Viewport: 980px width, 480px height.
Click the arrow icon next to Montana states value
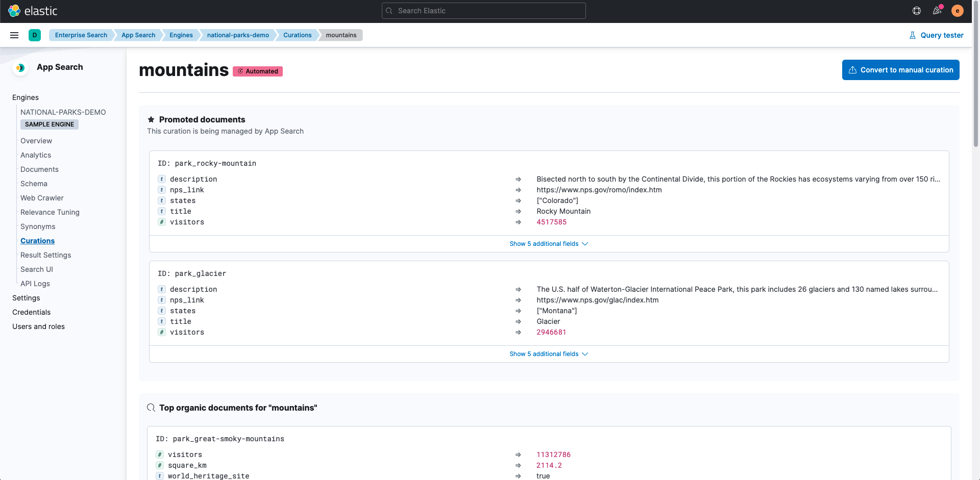click(x=518, y=311)
